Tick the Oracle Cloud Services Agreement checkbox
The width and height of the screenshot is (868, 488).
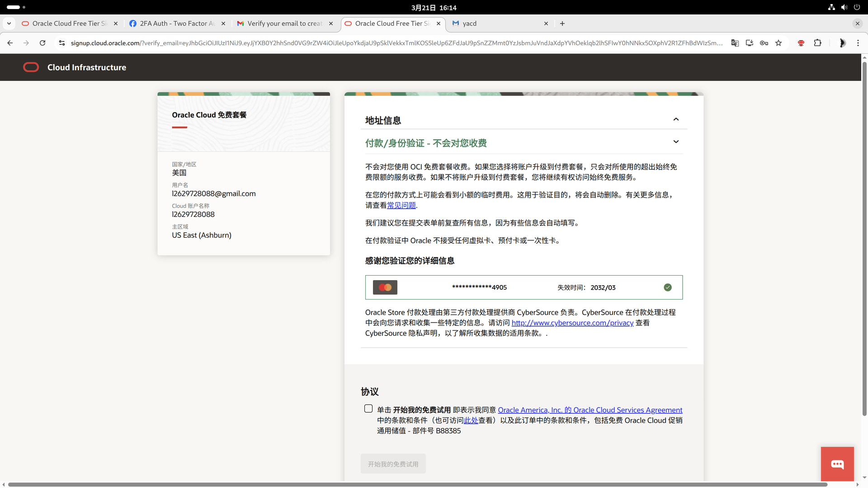(368, 408)
